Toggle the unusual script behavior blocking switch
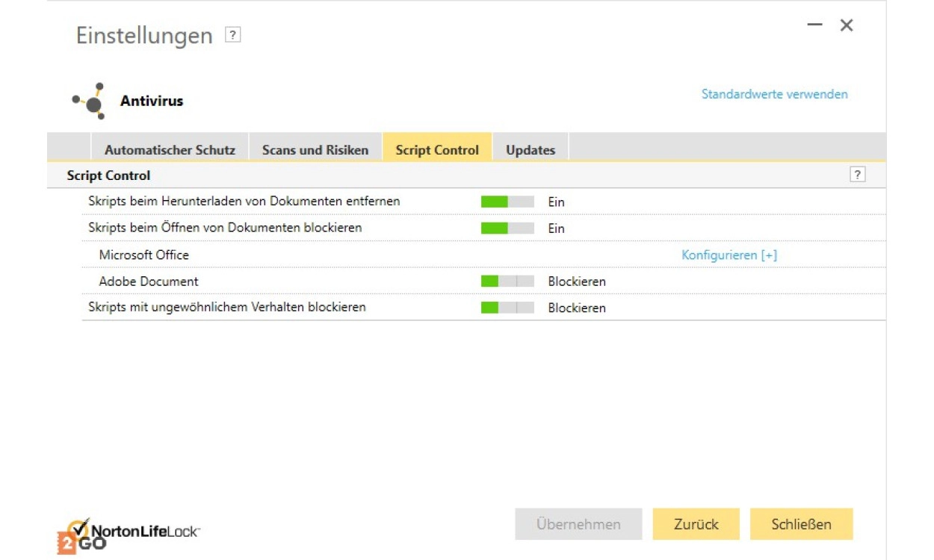The image size is (934, 560). coord(507,308)
